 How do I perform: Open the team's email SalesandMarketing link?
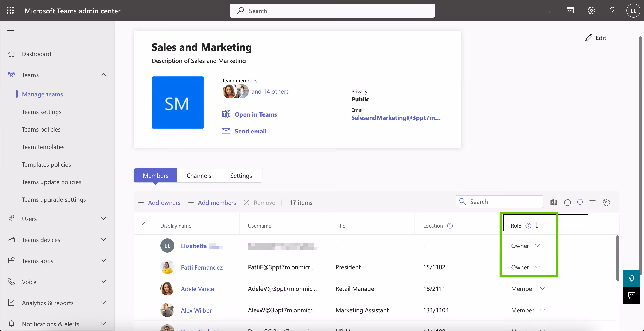pyautogui.click(x=396, y=118)
